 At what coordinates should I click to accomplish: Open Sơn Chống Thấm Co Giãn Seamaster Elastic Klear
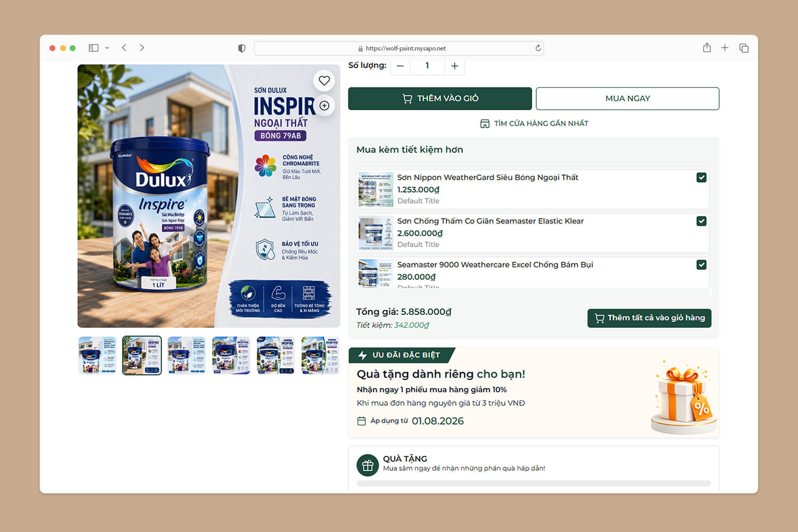tap(491, 221)
